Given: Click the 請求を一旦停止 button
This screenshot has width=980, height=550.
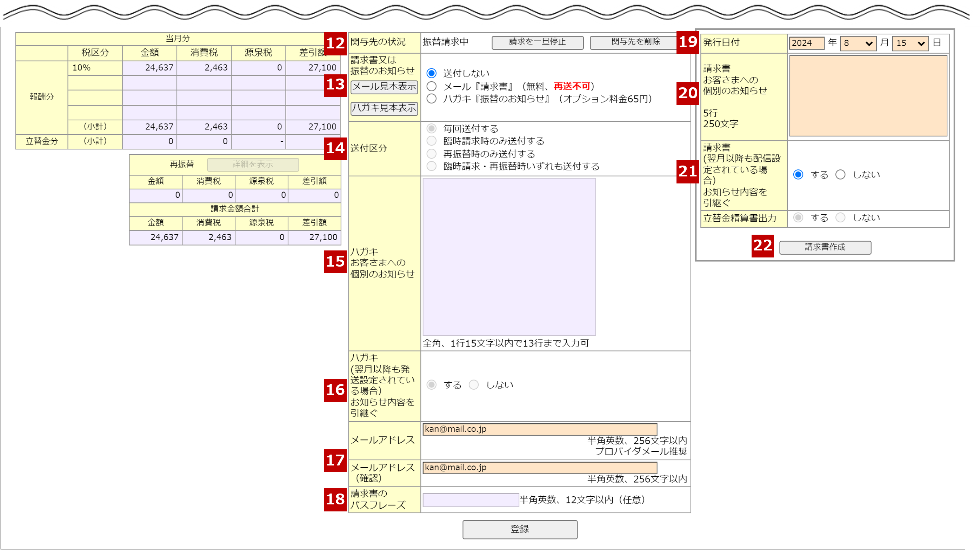Looking at the screenshot, I should pos(537,42).
